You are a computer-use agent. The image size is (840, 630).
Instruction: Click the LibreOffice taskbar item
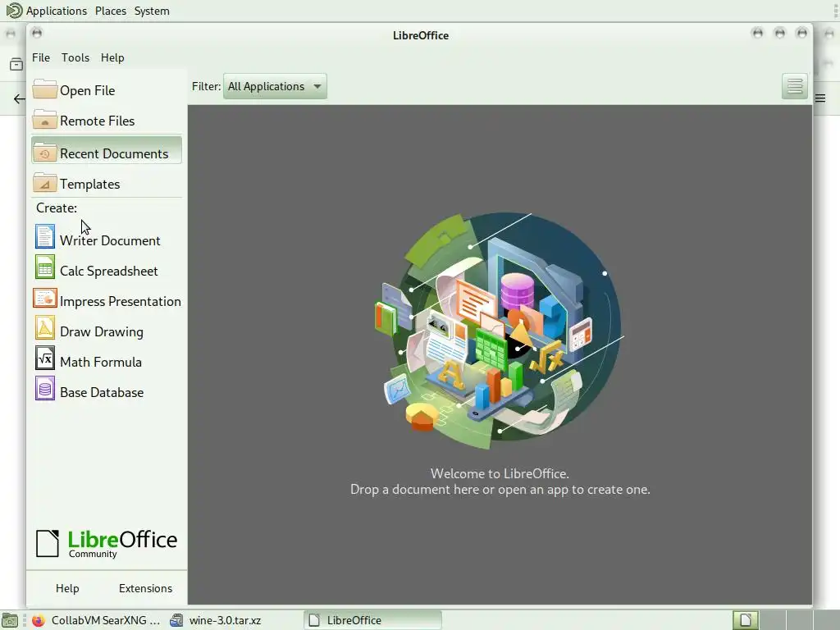click(x=372, y=620)
